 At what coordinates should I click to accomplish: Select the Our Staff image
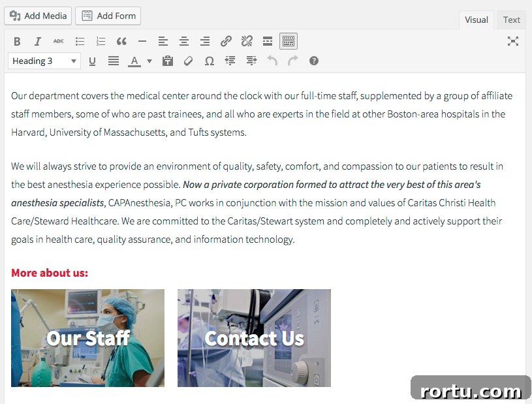pyautogui.click(x=88, y=338)
